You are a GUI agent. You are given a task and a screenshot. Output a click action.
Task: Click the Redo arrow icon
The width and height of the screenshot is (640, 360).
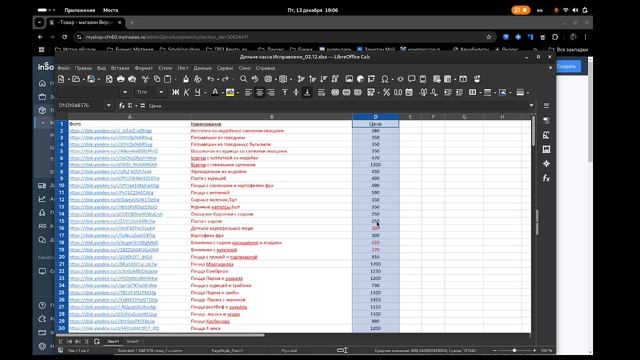(225, 79)
